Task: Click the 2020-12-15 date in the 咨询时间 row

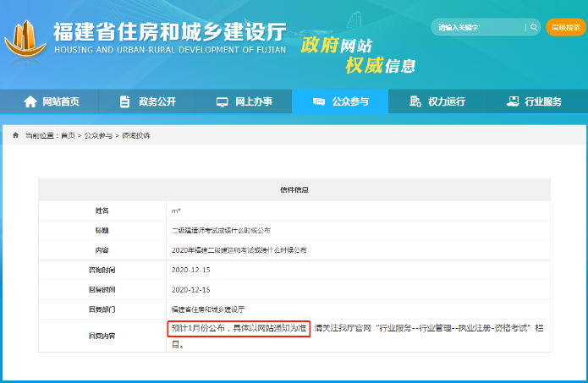Action: coord(191,270)
